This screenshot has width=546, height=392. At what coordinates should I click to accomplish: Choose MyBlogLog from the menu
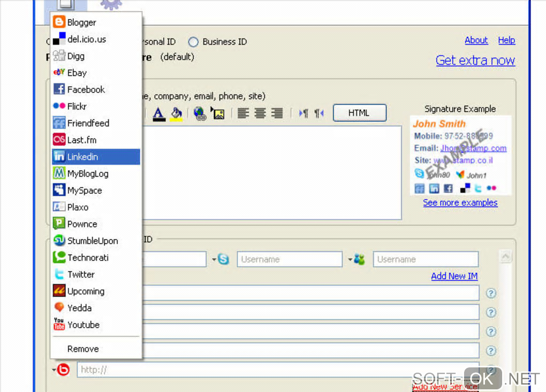(x=96, y=174)
